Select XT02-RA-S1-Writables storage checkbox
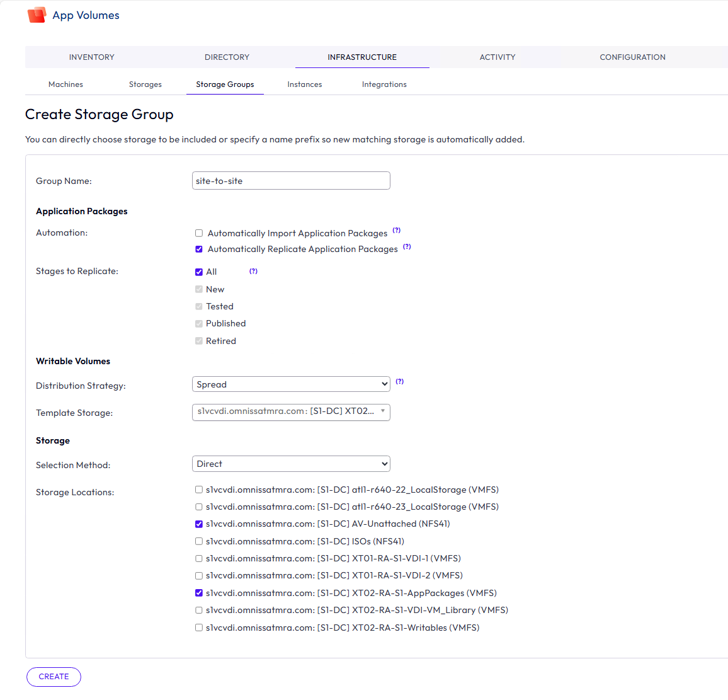Screen dimensions: 728x700 tap(199, 628)
